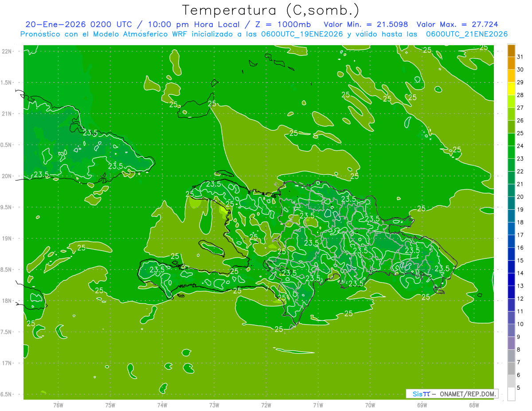Screen dimensions: 532x411
Task: Click the "0600UTC_21ENE2026" valid-until time
Action: [x=467, y=34]
